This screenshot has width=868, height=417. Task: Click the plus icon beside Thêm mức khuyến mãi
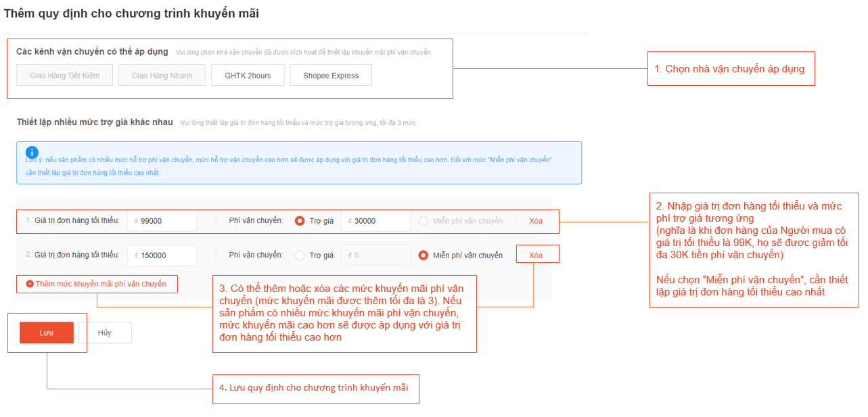click(x=30, y=284)
